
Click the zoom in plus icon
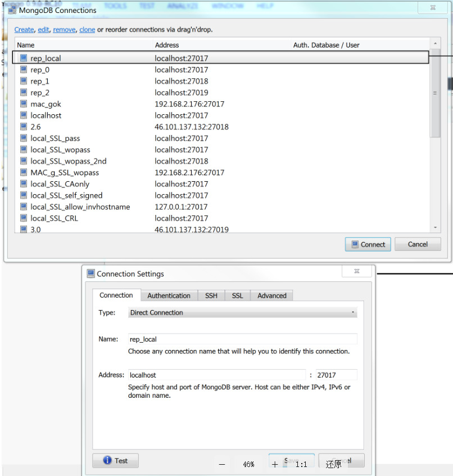[x=275, y=464]
